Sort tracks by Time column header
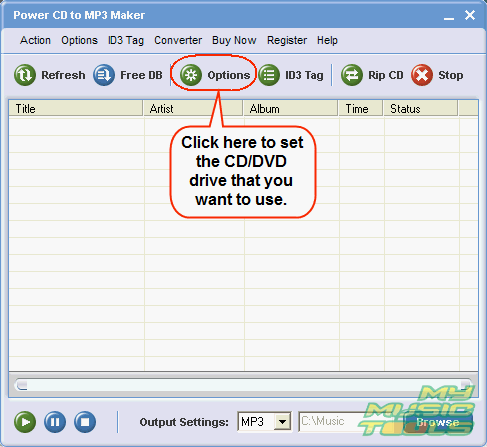The width and height of the screenshot is (487, 447). coord(361,108)
